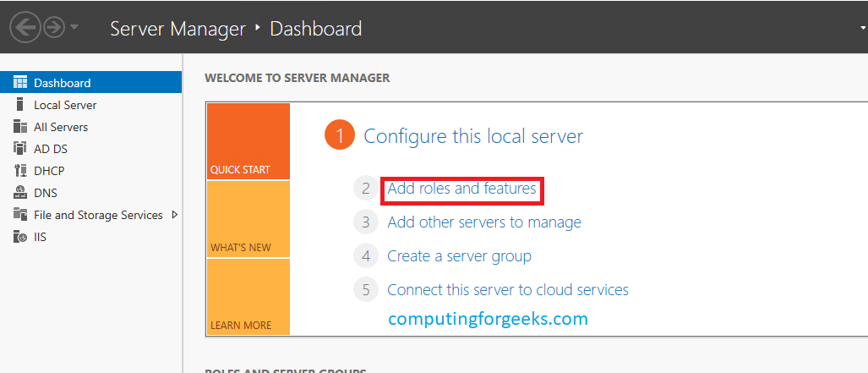The image size is (868, 373).
Task: Click the AD DS role icon
Action: coord(20,149)
